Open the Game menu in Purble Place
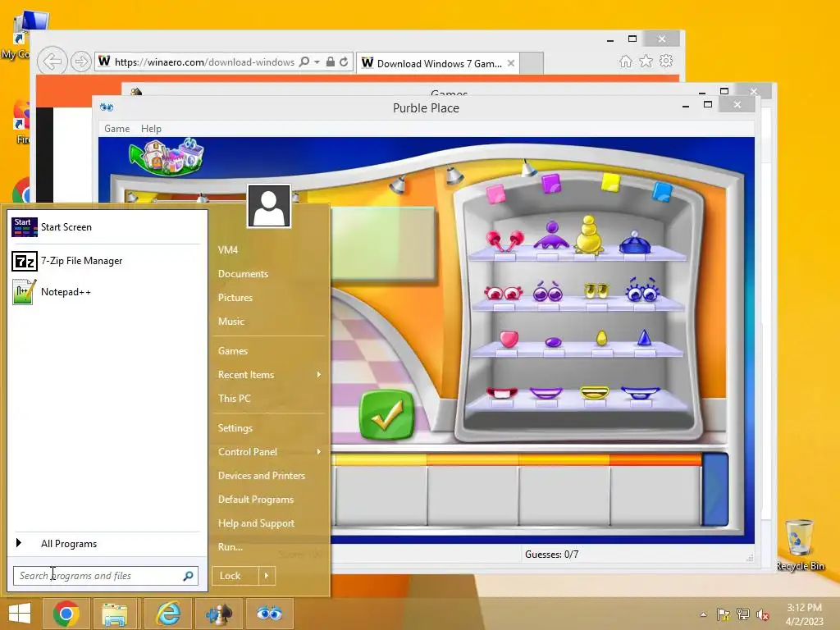This screenshot has height=630, width=840. pyautogui.click(x=116, y=129)
